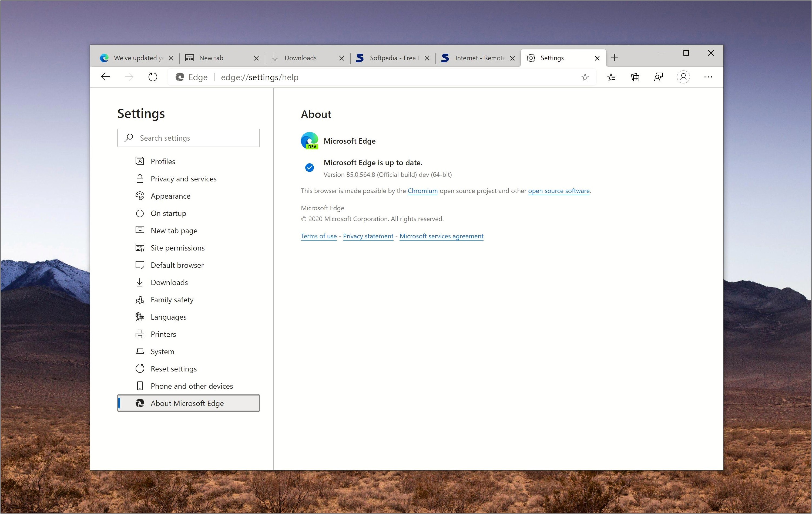Minimize the Edge window
812x514 pixels.
(x=662, y=53)
